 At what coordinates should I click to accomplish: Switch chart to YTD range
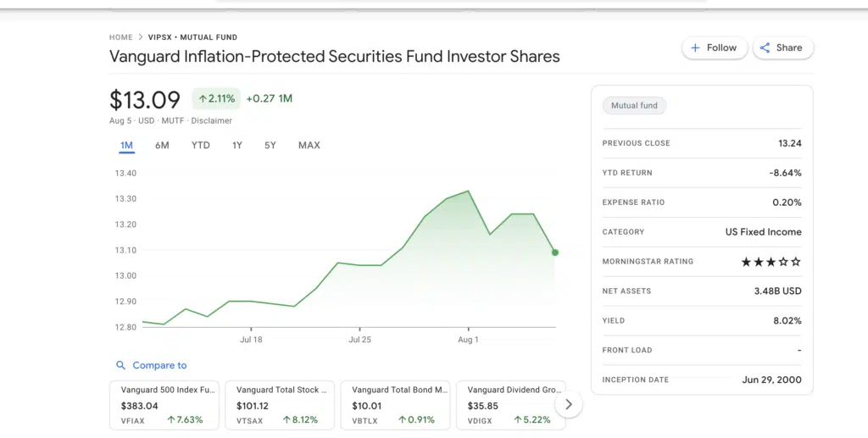[200, 146]
